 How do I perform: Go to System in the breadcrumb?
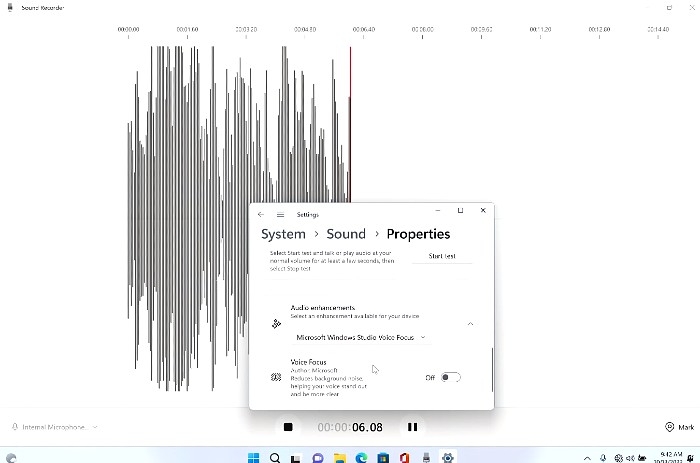point(283,234)
